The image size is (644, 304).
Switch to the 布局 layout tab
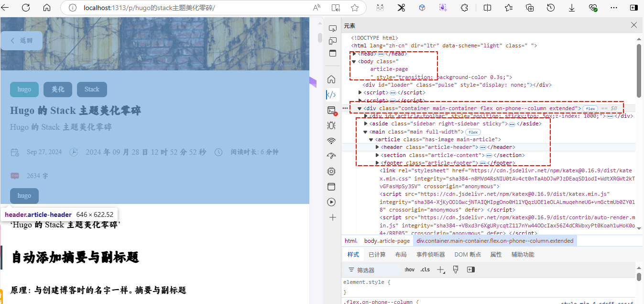(x=401, y=254)
